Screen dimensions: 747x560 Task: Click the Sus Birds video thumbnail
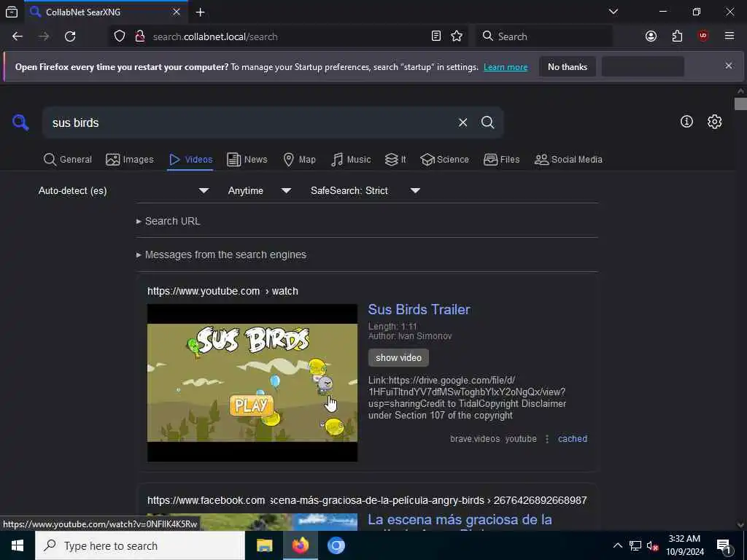pos(252,383)
